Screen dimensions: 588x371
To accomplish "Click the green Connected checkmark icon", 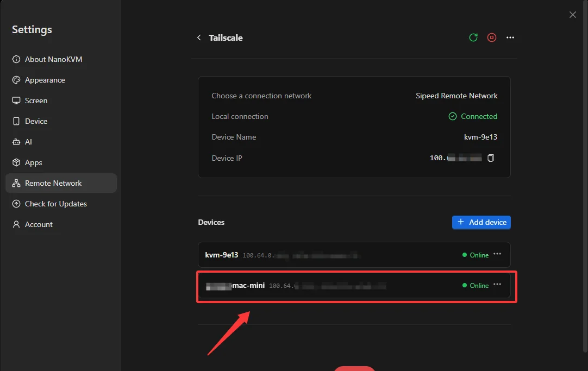I will (x=453, y=116).
